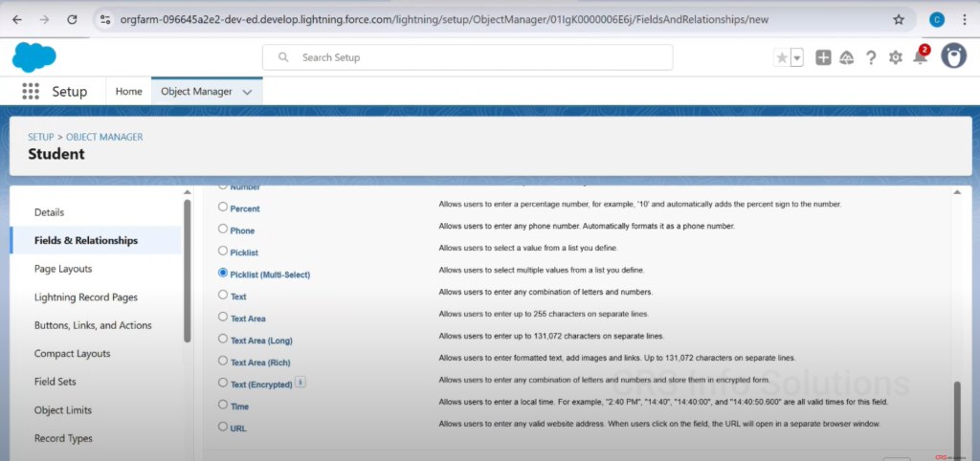The image size is (980, 461).
Task: Select the Text (Encrypted) radio button
Action: pyautogui.click(x=223, y=383)
